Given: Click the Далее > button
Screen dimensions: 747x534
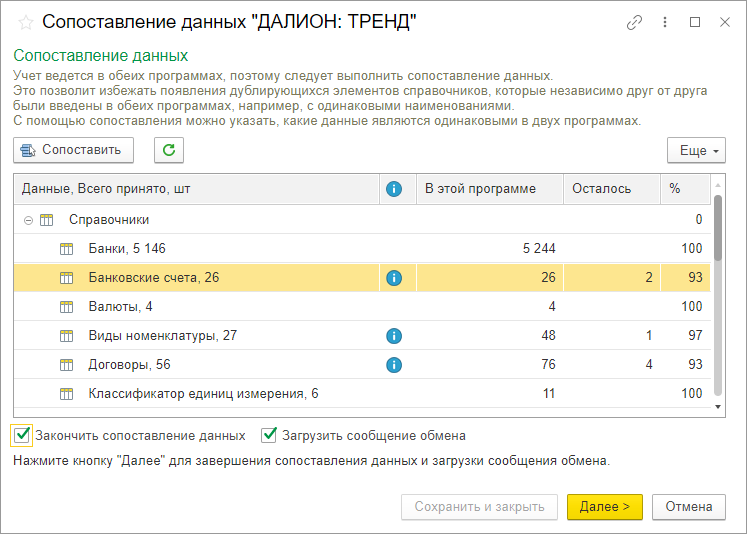Looking at the screenshot, I should tap(605, 506).
